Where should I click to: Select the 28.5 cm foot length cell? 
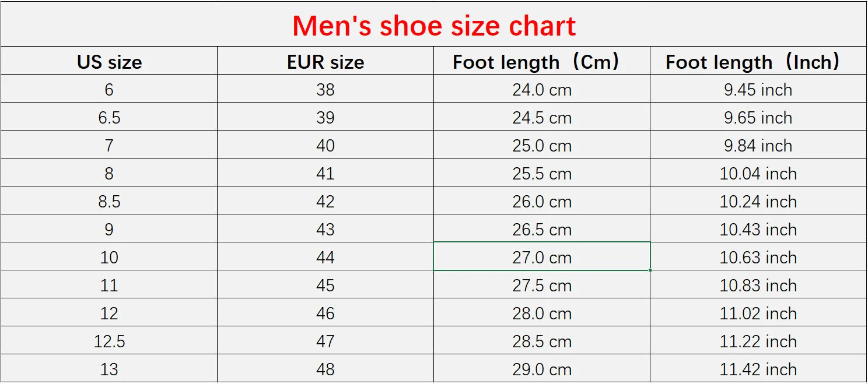541,341
